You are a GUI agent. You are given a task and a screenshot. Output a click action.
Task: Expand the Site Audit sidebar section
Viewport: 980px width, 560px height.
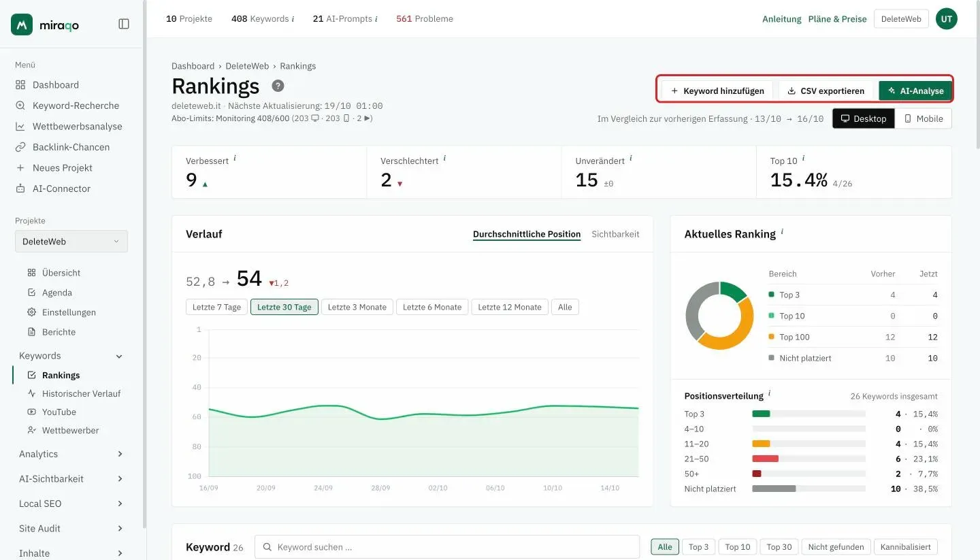click(x=120, y=529)
